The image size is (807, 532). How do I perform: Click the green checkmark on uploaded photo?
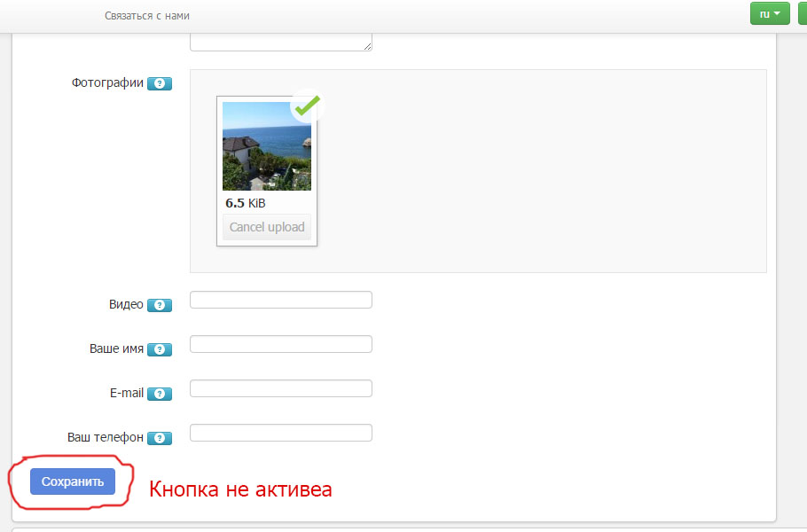(307, 106)
